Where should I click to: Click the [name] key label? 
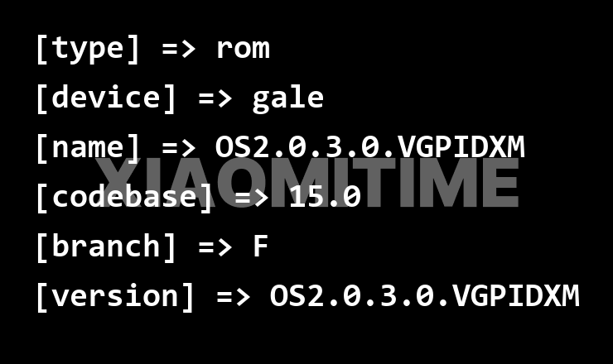[x=88, y=147]
